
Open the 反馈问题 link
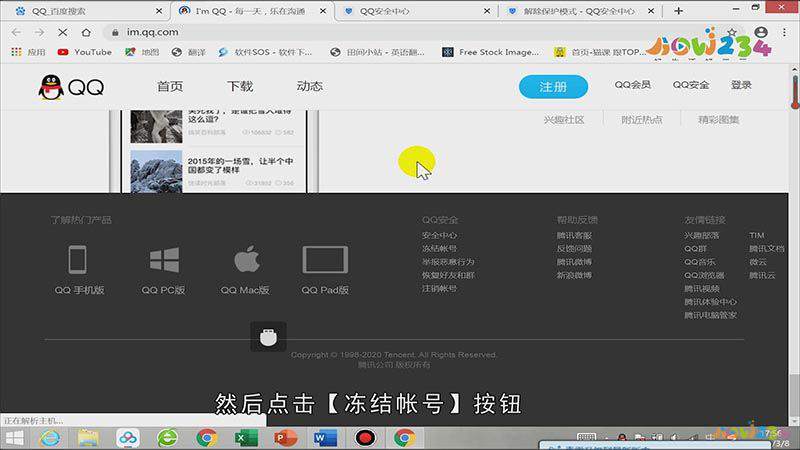(x=574, y=248)
